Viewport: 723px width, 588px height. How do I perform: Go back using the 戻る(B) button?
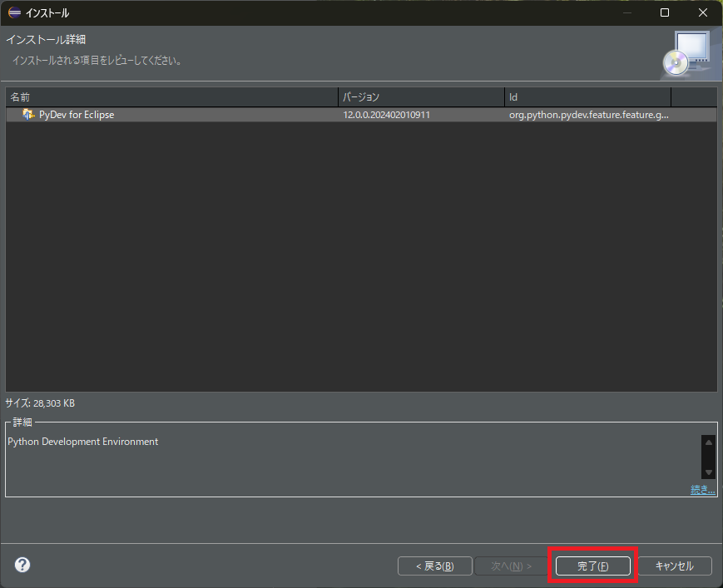434,566
